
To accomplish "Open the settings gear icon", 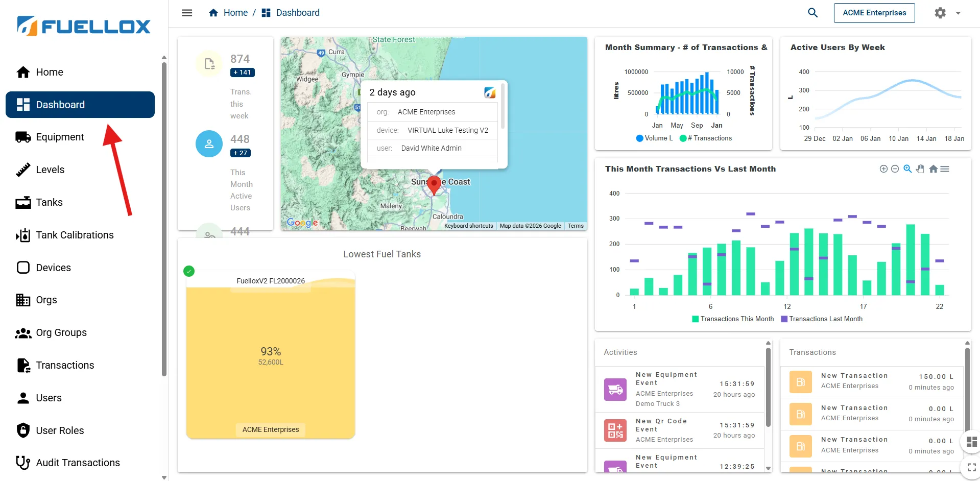I will coord(940,13).
